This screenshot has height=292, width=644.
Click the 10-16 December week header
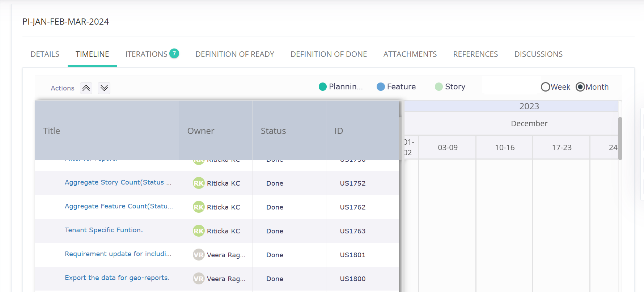tap(504, 148)
